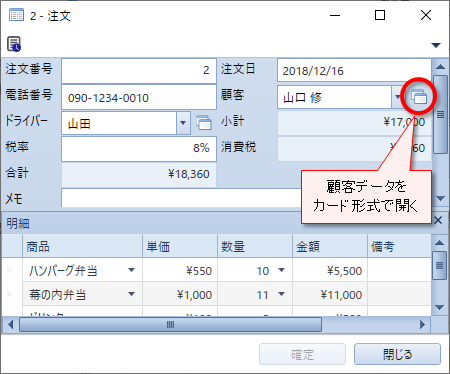Click the 備考 column header
The width and height of the screenshot is (450, 374).
pos(399,246)
